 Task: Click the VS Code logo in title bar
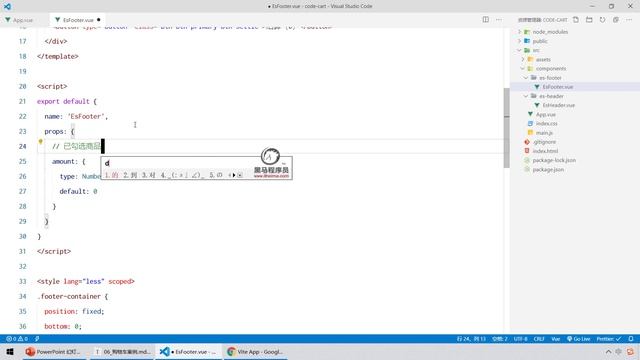click(7, 6)
